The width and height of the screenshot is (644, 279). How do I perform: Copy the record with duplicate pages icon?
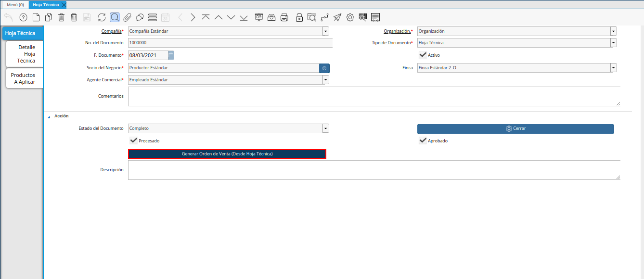[49, 18]
